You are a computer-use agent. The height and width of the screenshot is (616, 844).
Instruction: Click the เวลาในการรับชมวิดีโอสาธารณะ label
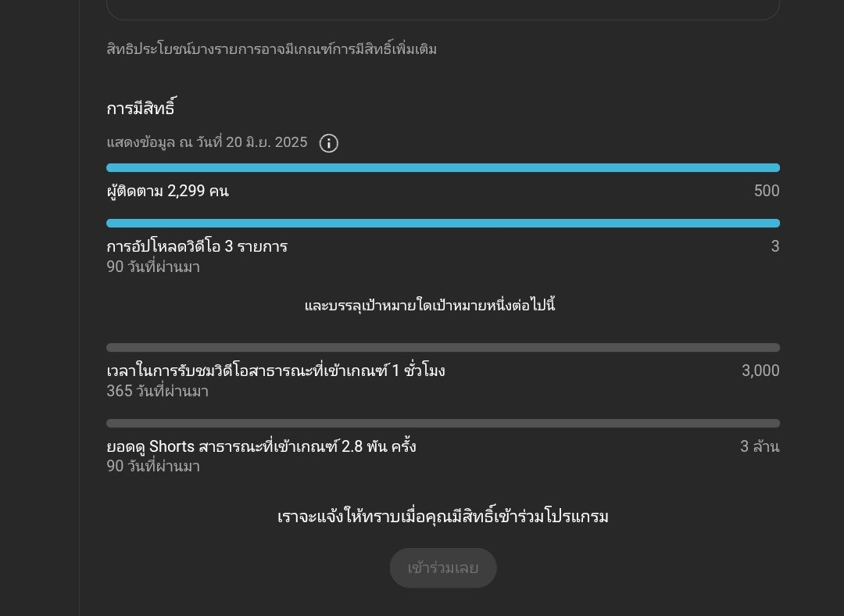[x=276, y=371]
